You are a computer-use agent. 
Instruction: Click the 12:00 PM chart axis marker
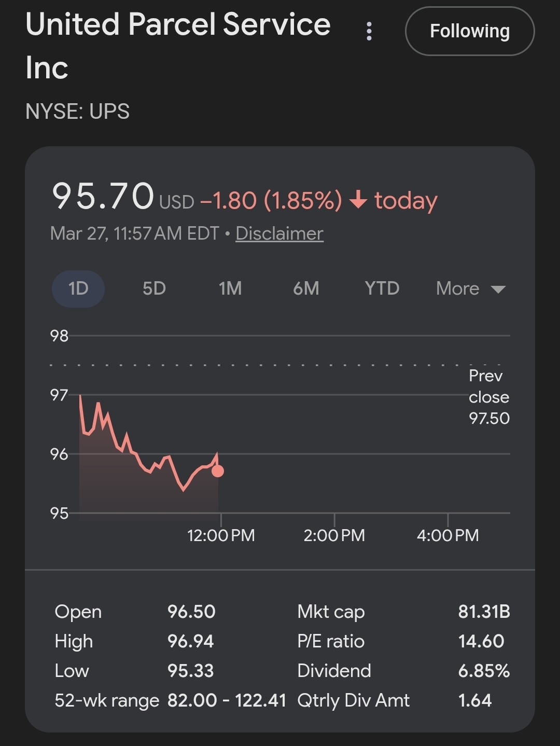[x=221, y=535]
